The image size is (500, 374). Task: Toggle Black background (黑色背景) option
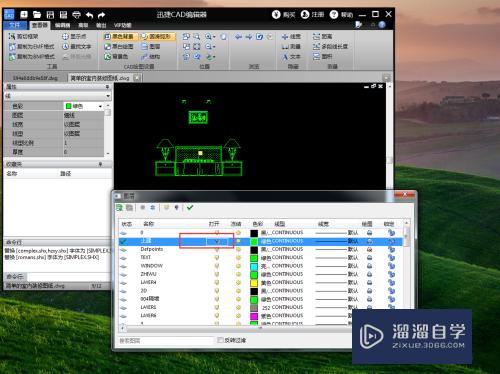(x=119, y=36)
